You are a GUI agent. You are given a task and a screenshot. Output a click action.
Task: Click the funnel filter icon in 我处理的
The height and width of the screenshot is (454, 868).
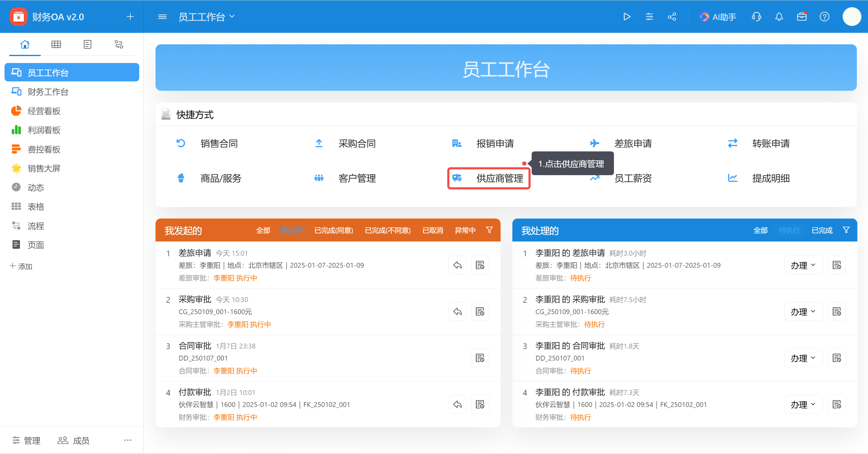pyautogui.click(x=846, y=230)
